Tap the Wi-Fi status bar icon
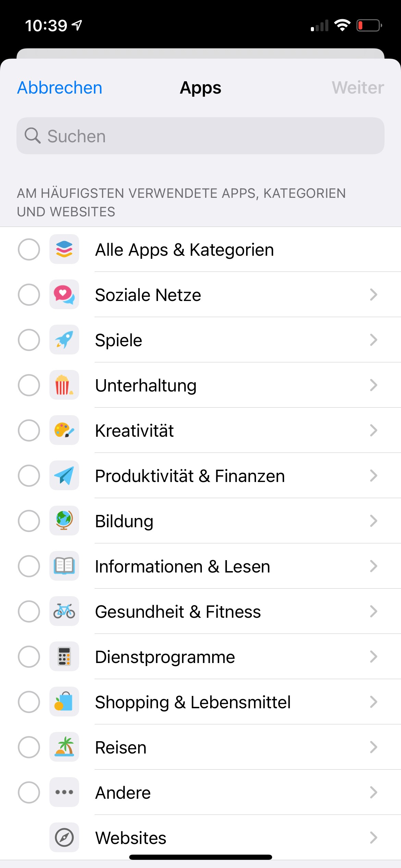Screen dimensions: 401x868 point(342,25)
